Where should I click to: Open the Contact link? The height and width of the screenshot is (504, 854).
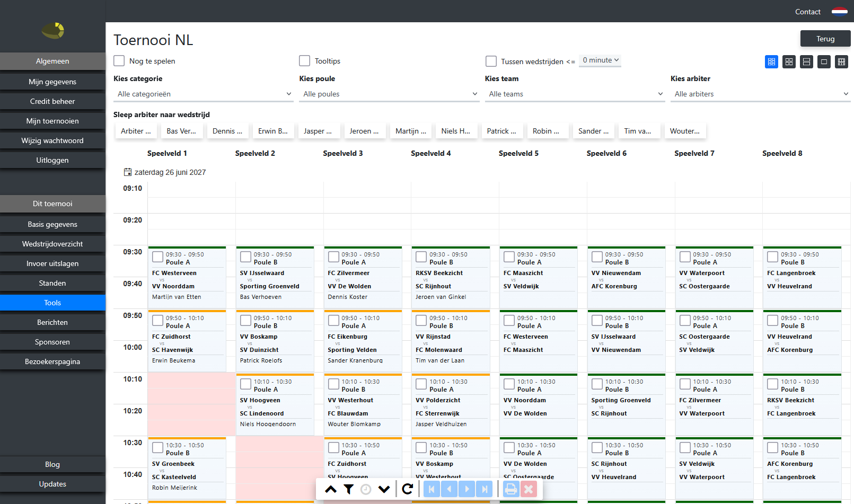coord(807,12)
